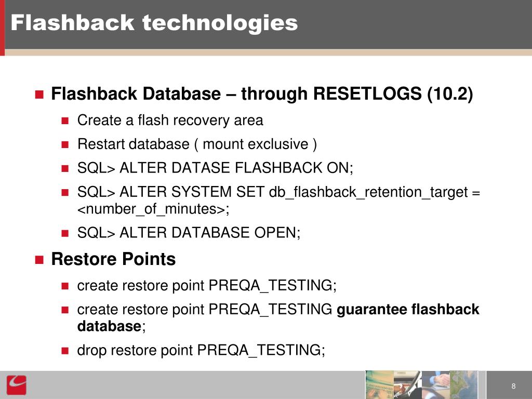Click the red logo icon in footer

pyautogui.click(x=16, y=385)
